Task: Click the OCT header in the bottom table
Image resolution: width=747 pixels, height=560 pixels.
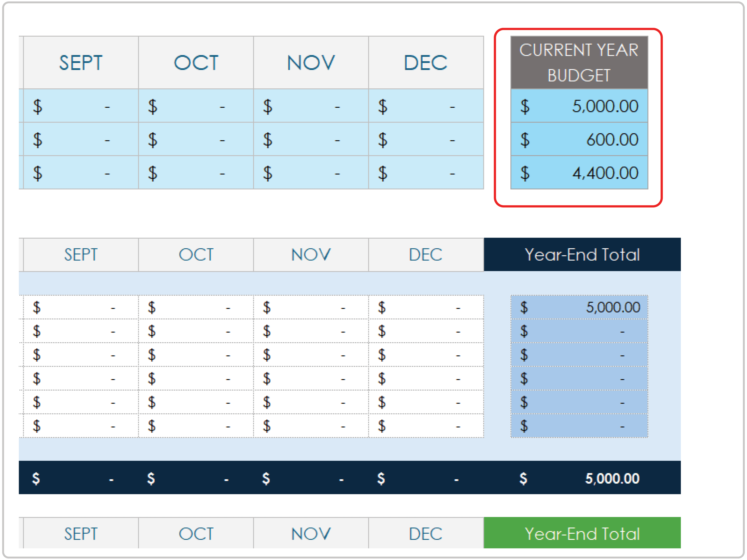Action: (196, 534)
